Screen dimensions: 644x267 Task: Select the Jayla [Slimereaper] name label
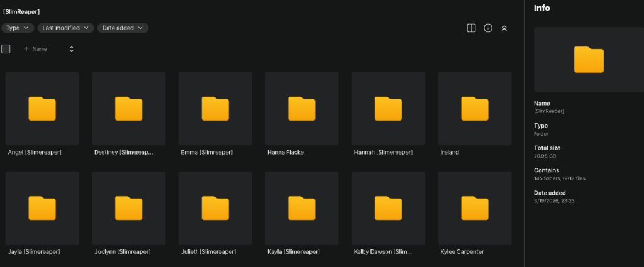pyautogui.click(x=34, y=252)
